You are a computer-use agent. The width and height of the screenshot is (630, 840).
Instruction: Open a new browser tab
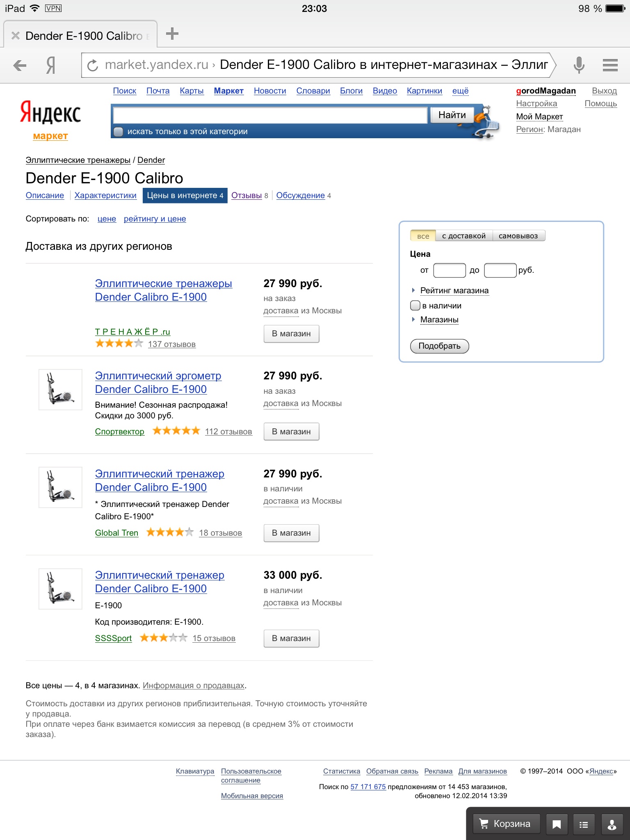click(x=172, y=34)
